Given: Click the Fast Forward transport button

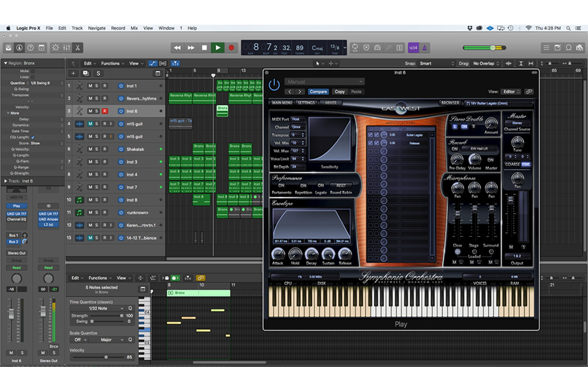Looking at the screenshot, I should pyautogui.click(x=191, y=48).
